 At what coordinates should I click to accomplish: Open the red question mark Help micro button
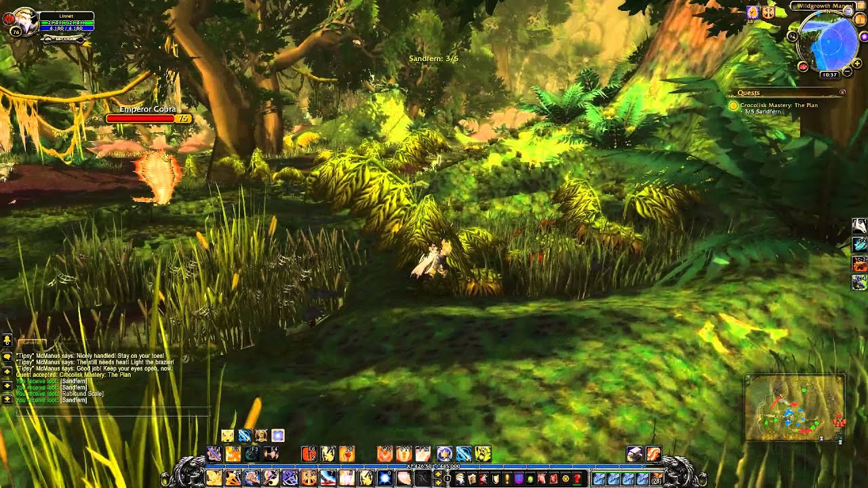[x=577, y=479]
